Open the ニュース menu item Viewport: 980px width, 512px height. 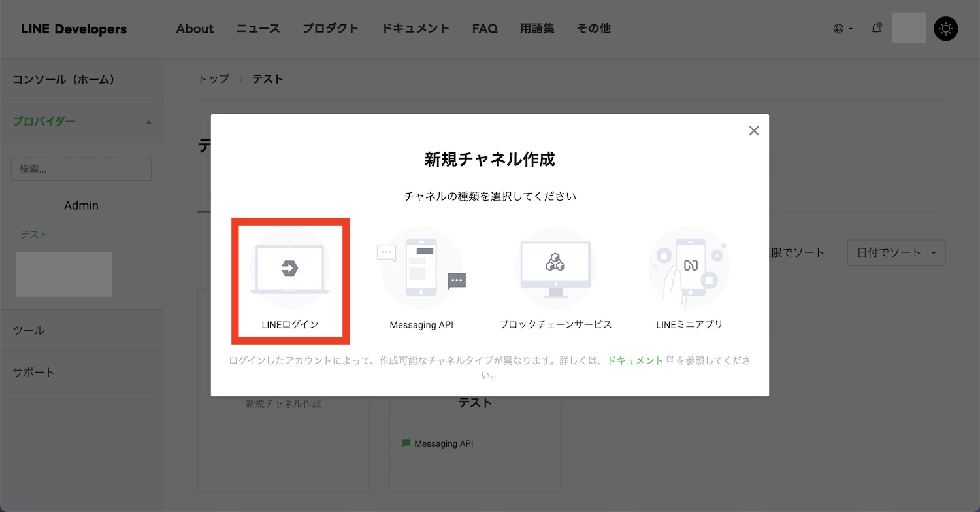coord(258,29)
